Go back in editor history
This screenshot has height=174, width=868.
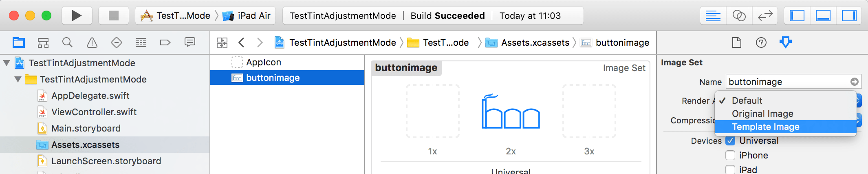(x=242, y=42)
